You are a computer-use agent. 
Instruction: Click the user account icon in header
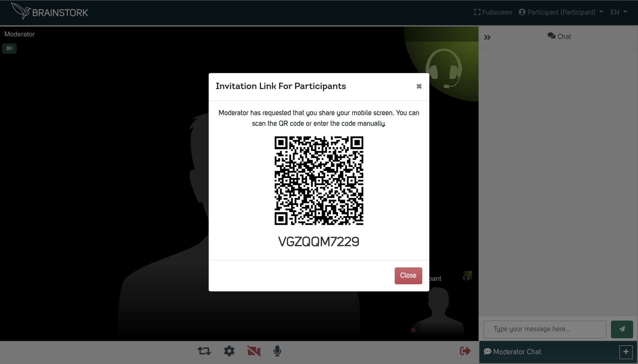(x=522, y=12)
